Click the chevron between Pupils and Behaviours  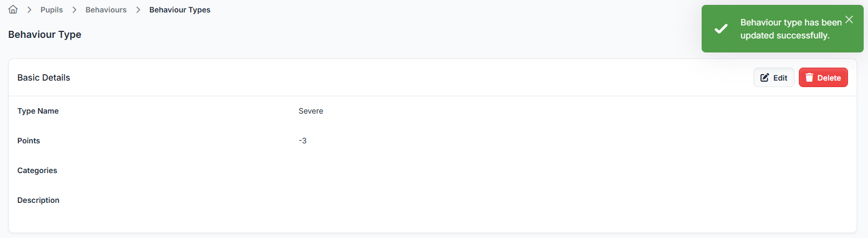[x=74, y=10]
